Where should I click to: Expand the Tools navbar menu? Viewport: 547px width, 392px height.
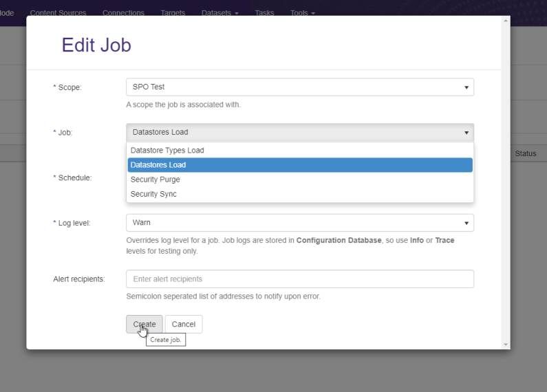click(302, 13)
